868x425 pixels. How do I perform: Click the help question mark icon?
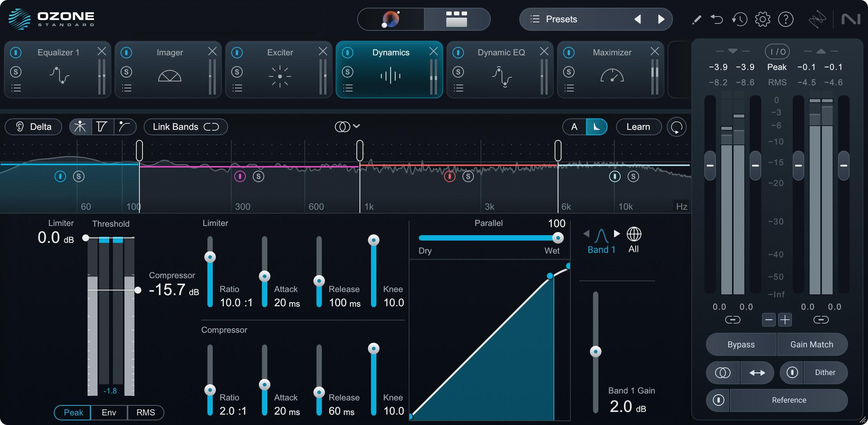pos(786,19)
